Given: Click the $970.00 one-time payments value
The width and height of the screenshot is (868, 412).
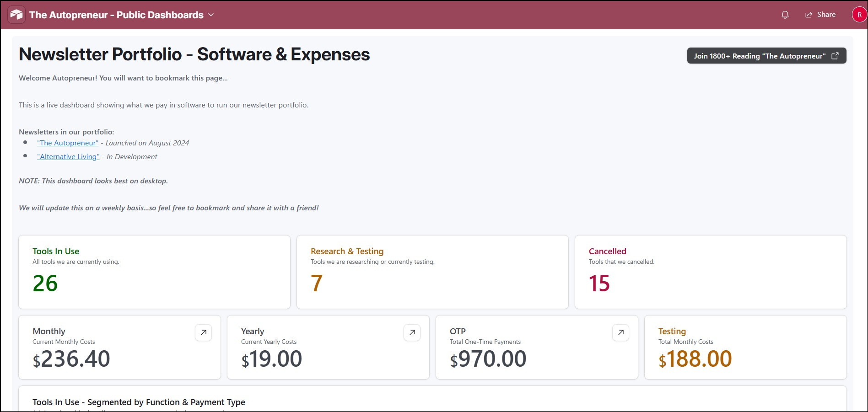Looking at the screenshot, I should pos(488,359).
